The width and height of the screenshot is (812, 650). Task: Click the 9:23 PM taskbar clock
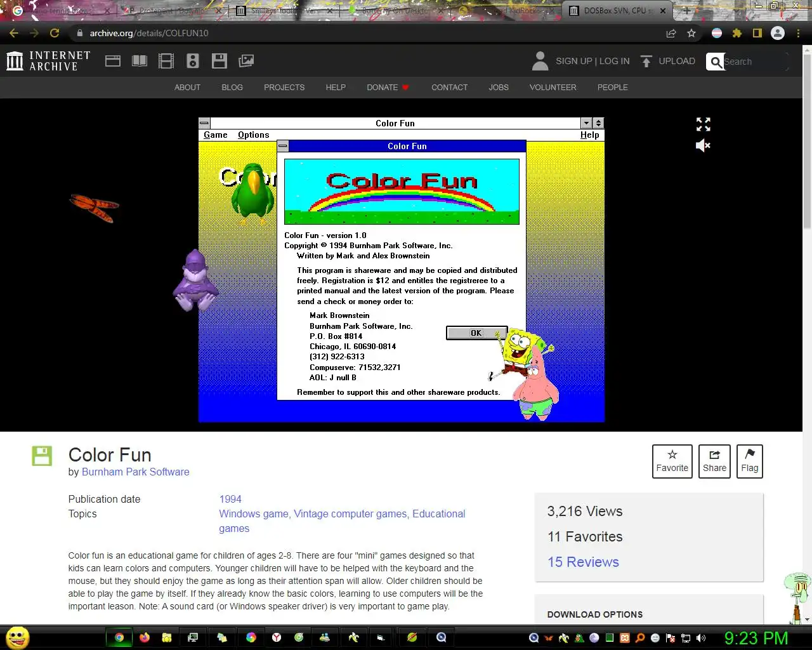(x=756, y=638)
